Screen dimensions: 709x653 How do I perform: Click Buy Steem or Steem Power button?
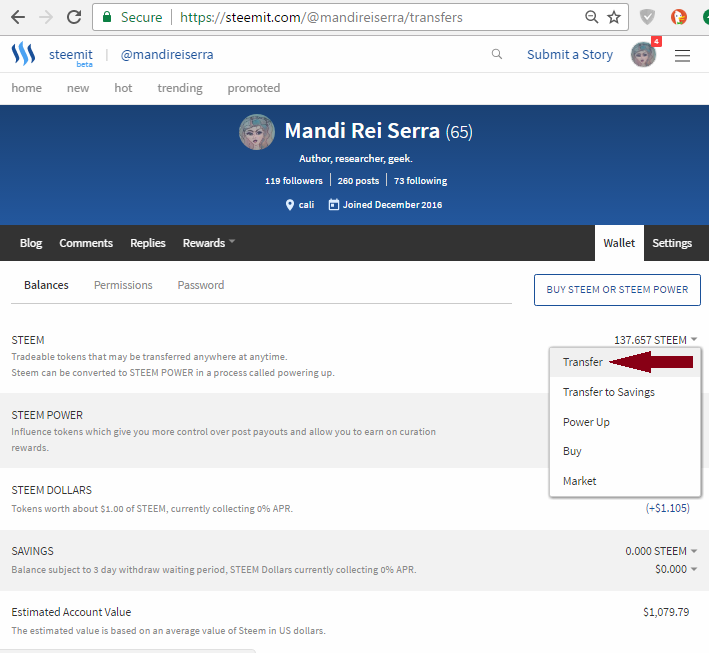[x=617, y=290]
